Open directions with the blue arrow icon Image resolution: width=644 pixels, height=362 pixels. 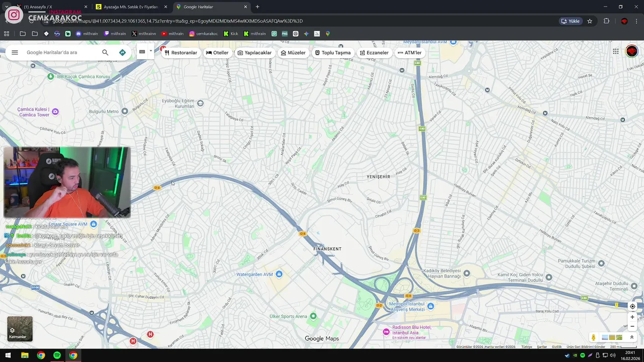point(122,52)
